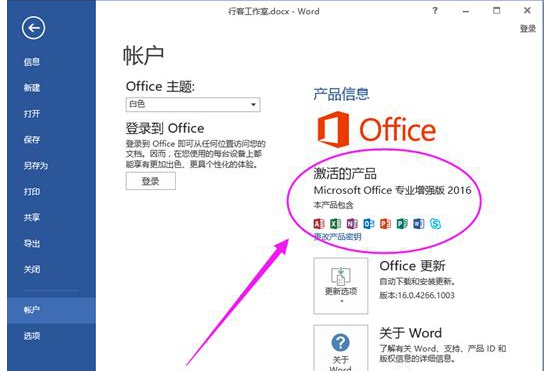Click the 产品信息 heading
The height and width of the screenshot is (380, 550).
click(341, 94)
